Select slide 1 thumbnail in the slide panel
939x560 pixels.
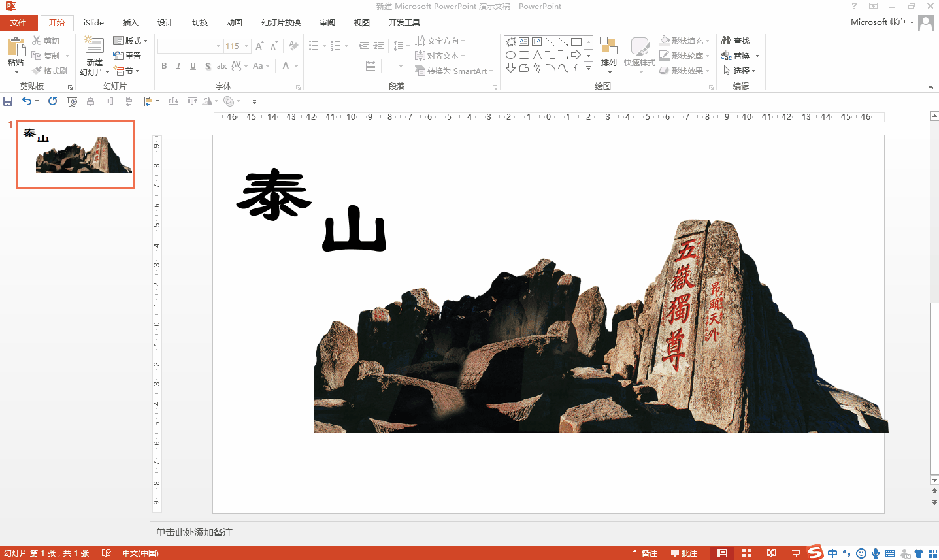[75, 154]
